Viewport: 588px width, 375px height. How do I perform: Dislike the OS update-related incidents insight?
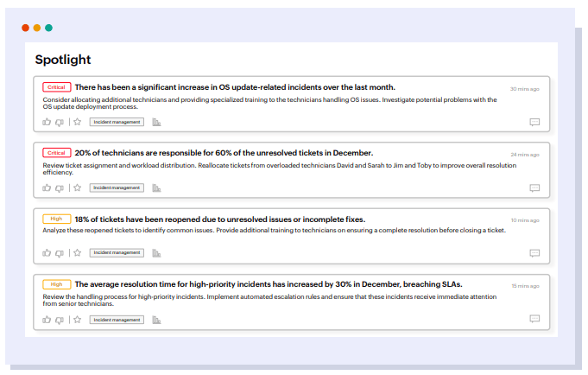pos(60,123)
